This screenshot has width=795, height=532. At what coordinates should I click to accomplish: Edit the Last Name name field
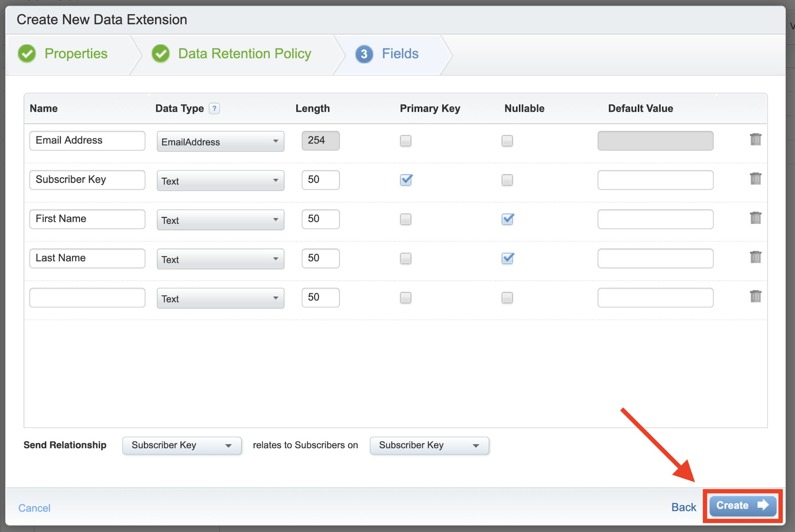87,258
